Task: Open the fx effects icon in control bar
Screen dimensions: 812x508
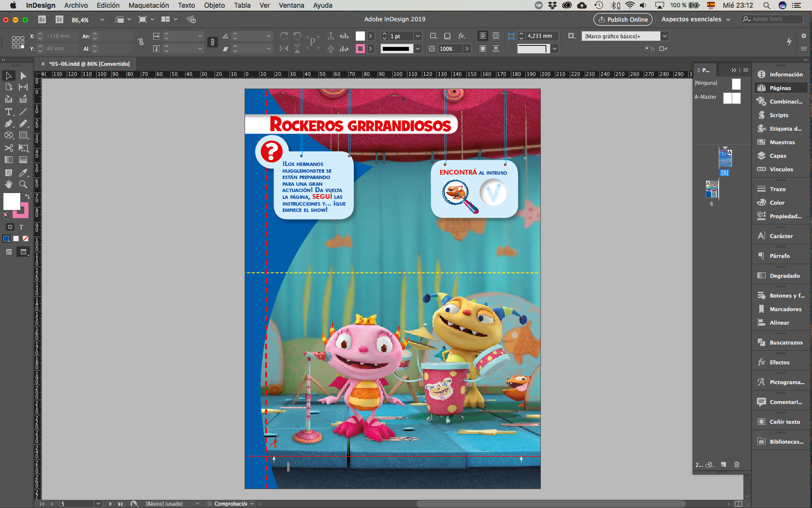Action: click(x=462, y=36)
